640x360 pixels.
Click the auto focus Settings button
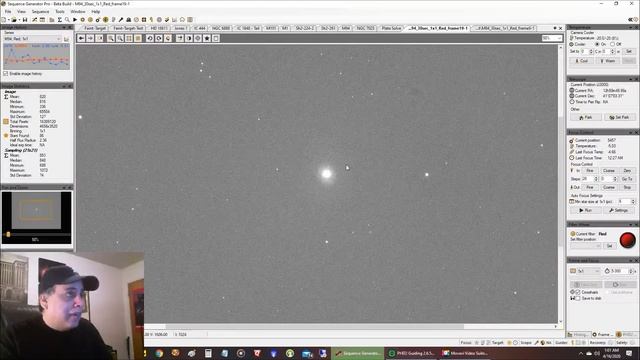pos(619,210)
